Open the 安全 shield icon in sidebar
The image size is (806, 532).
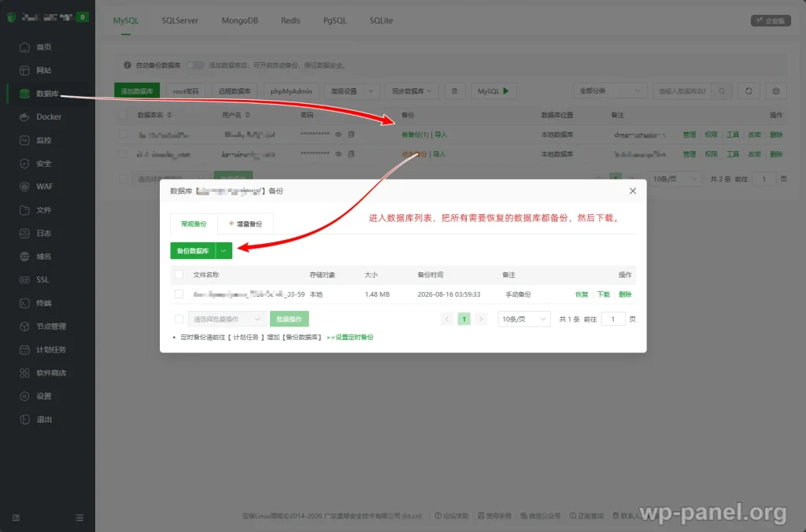tap(24, 164)
